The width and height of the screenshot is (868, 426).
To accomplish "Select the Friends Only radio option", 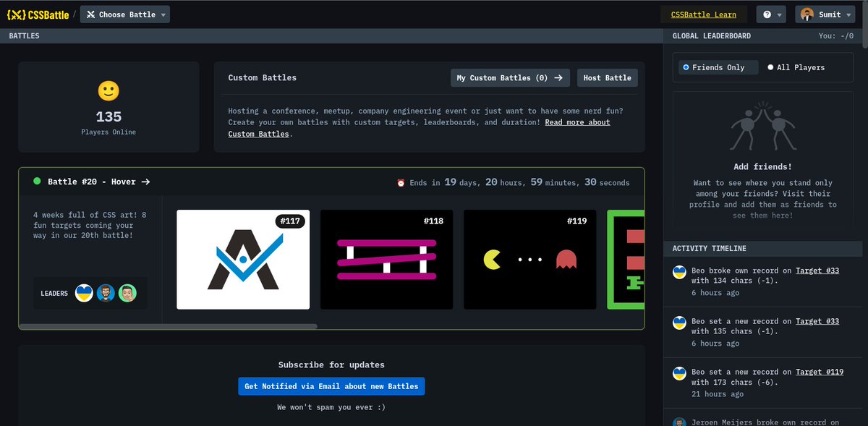I will click(x=718, y=67).
